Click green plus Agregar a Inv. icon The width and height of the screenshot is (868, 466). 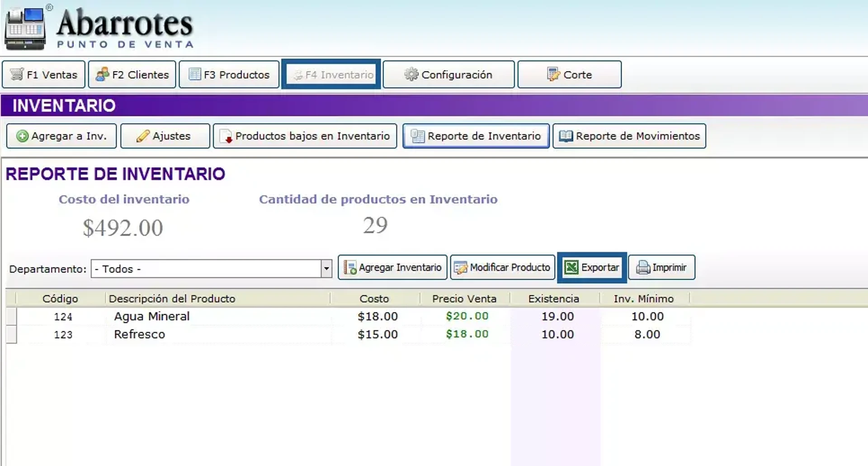point(22,136)
